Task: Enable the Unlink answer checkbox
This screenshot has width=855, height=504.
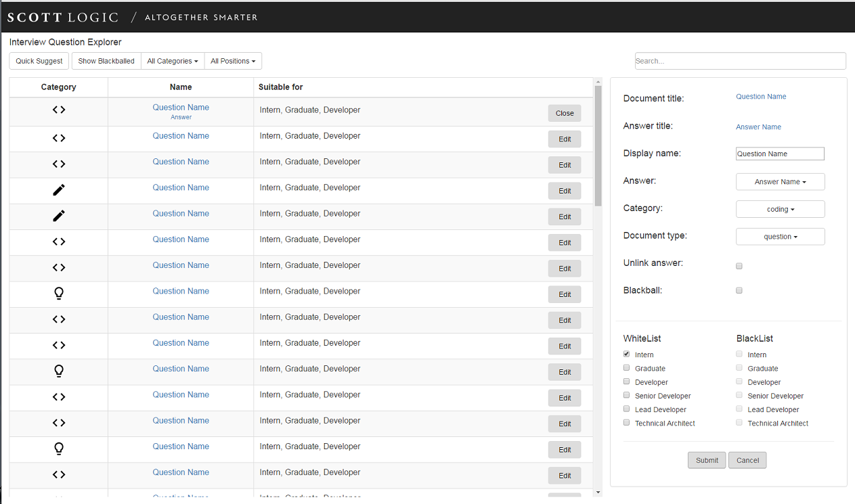Action: [x=739, y=266]
